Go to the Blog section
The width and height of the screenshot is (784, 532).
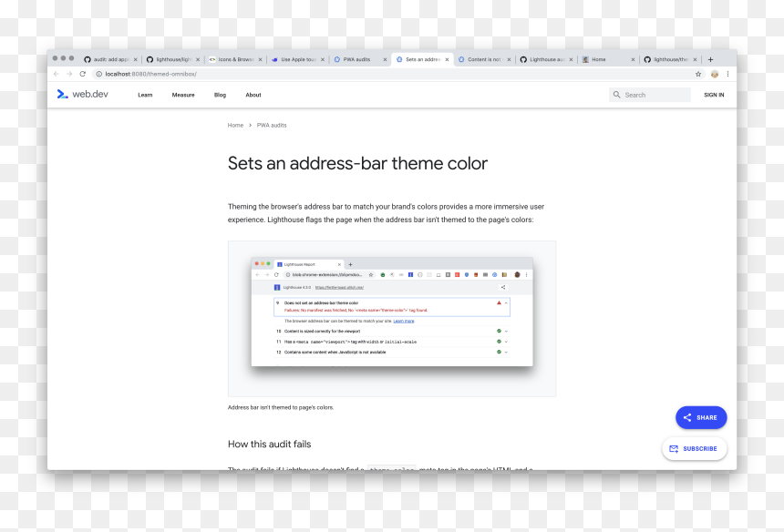(x=220, y=95)
